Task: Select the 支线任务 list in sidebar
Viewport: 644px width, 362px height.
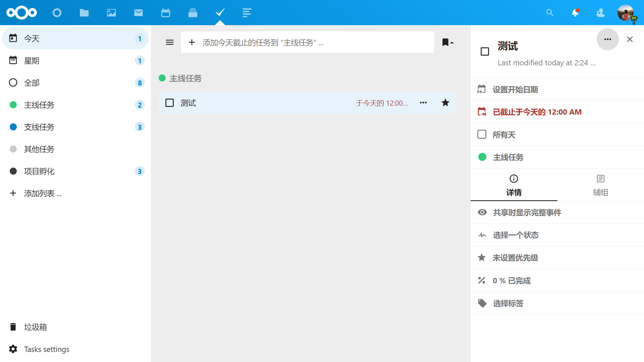Action: point(39,127)
